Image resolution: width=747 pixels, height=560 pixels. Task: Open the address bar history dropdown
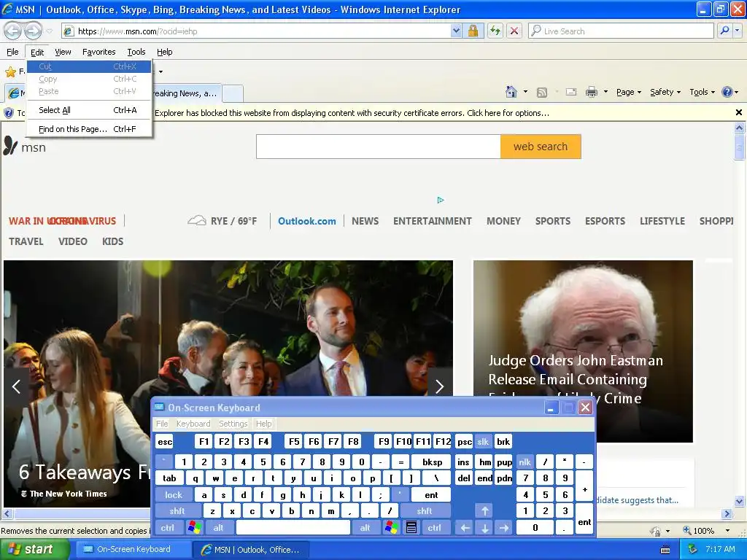tap(456, 31)
